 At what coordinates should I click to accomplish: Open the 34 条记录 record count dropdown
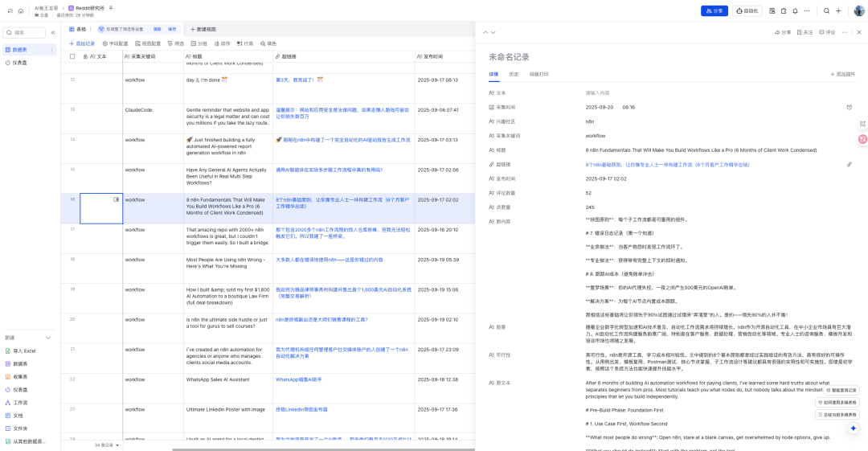pyautogui.click(x=107, y=445)
